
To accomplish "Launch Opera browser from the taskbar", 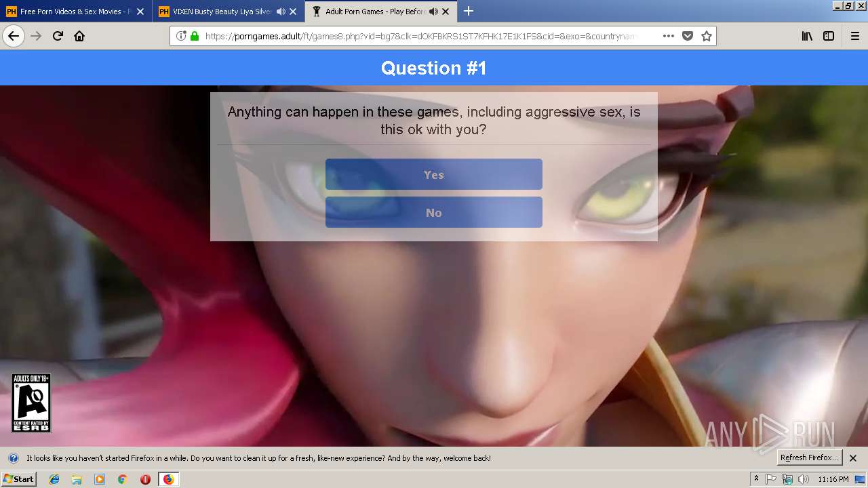I will pos(145,479).
